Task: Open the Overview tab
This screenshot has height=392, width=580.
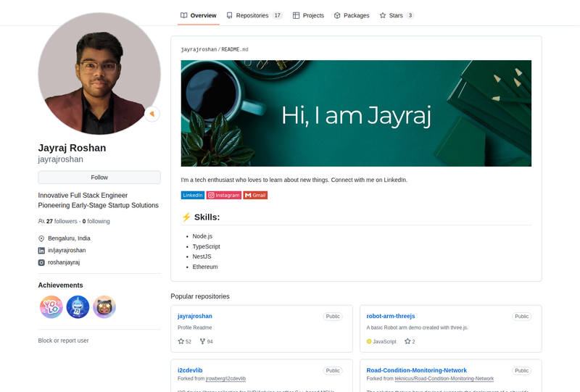Action: click(x=198, y=15)
